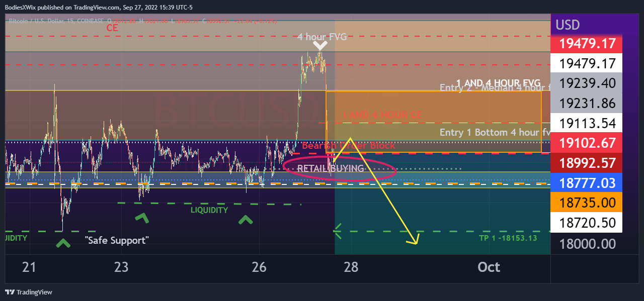The height and width of the screenshot is (301, 644).
Task: Click the RETAIL BUYING ellipse label
Action: 331,168
